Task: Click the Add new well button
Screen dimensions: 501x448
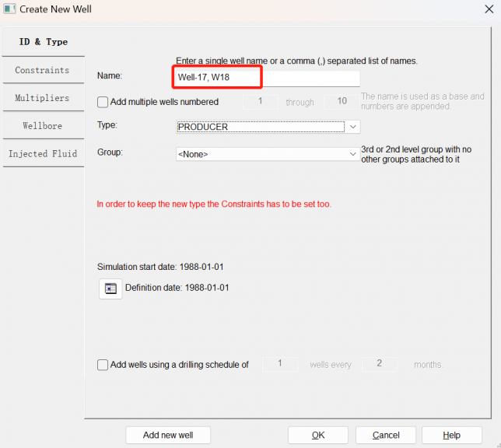Action: point(168,435)
